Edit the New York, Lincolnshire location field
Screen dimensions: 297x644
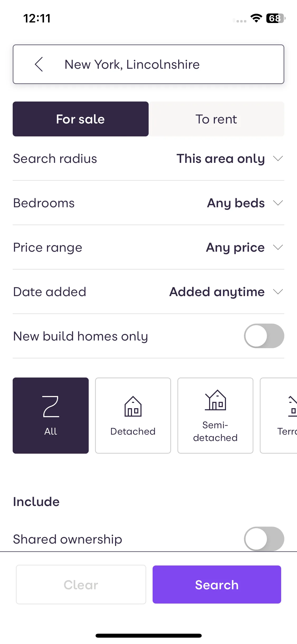(x=148, y=64)
